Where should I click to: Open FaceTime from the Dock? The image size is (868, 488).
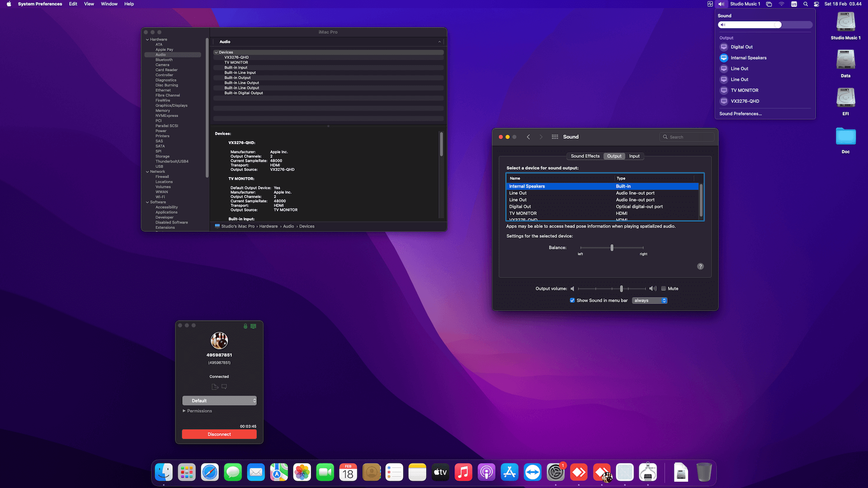coord(325,473)
